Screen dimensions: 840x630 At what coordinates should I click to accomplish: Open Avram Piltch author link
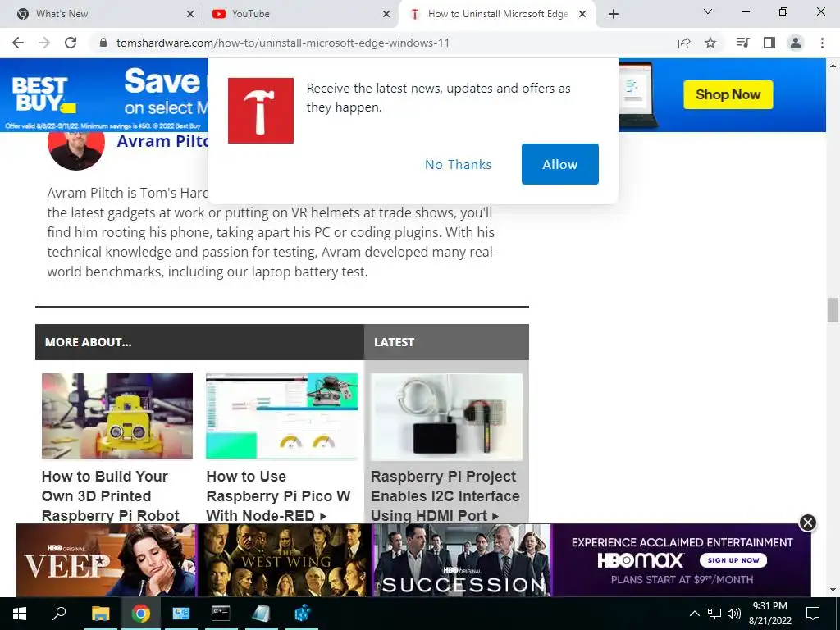(x=162, y=141)
